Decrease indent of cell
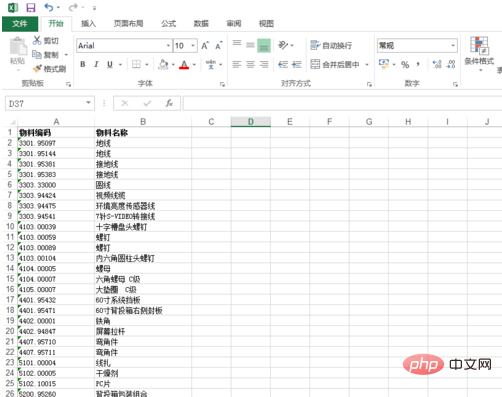Viewport: 502px width, 397px height. coord(283,64)
